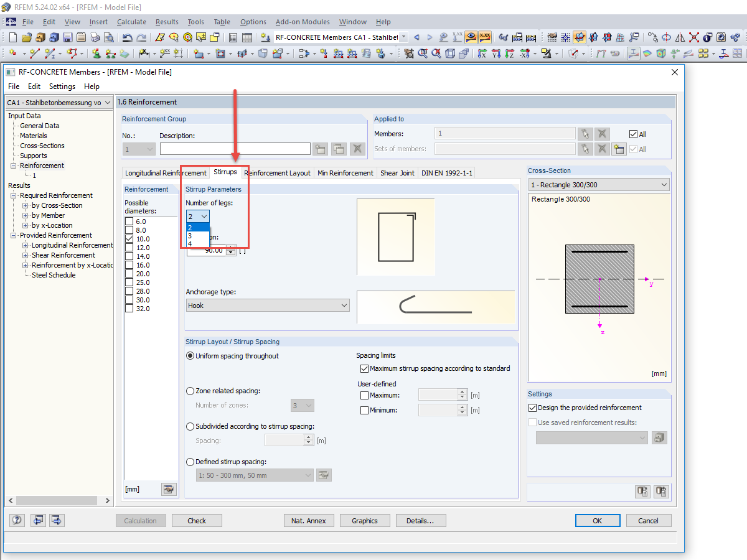Open the Anchorage type Hook dropdown
This screenshot has height=560, width=747.
tap(268, 306)
